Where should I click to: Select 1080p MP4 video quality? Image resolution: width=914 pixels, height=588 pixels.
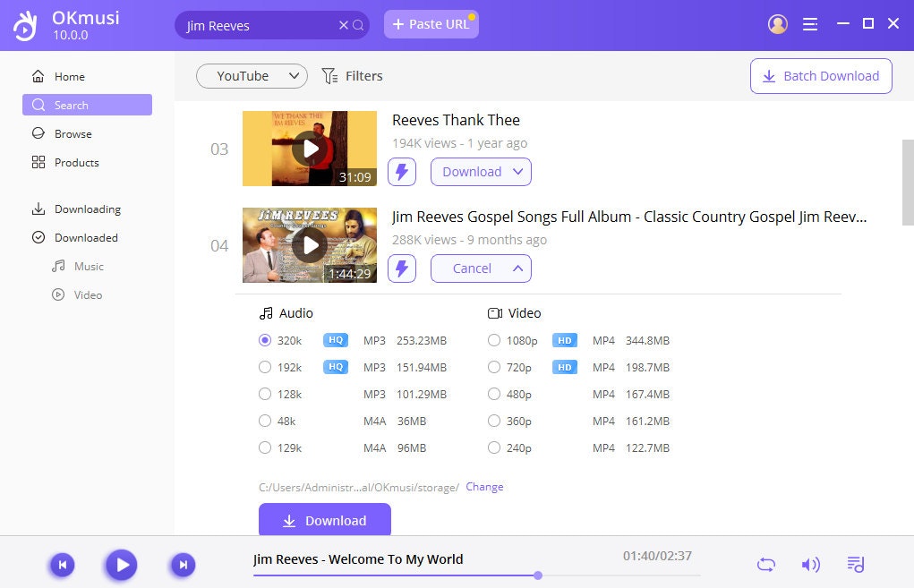click(494, 340)
